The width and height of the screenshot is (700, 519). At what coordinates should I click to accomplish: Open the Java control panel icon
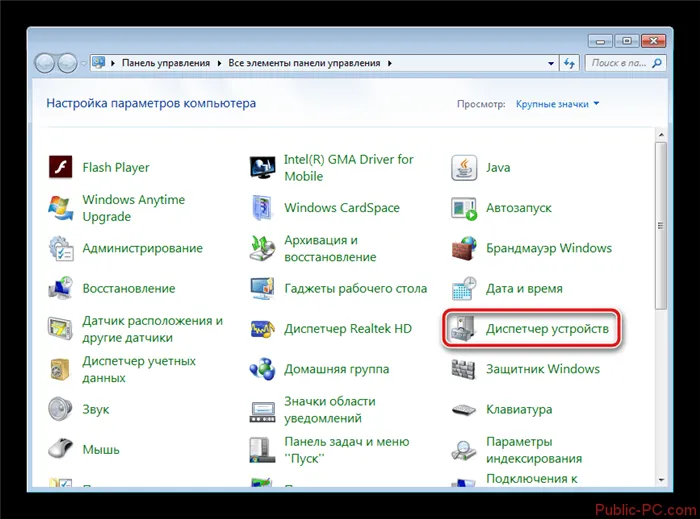click(x=464, y=168)
